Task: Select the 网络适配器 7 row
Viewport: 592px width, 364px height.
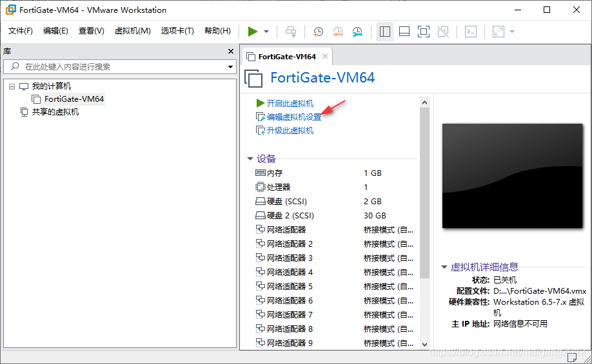Action: click(336, 314)
